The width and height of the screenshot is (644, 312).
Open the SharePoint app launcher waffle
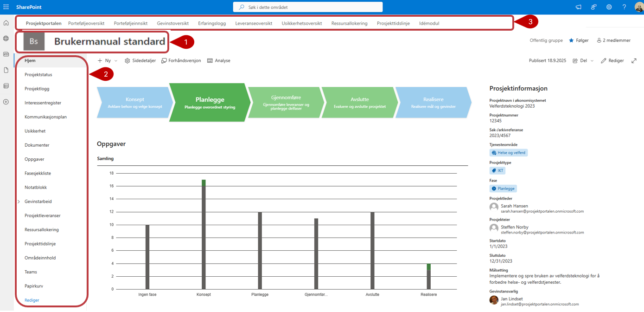(x=6, y=7)
